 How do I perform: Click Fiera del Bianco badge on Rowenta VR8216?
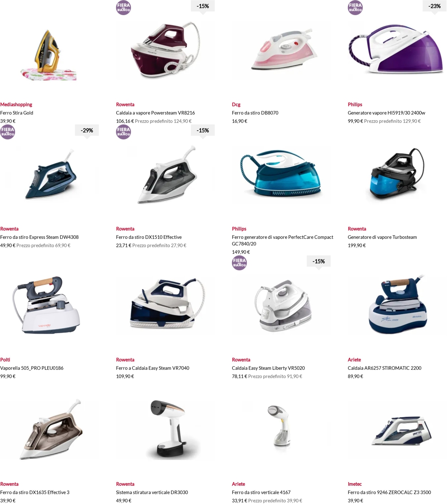(x=123, y=8)
